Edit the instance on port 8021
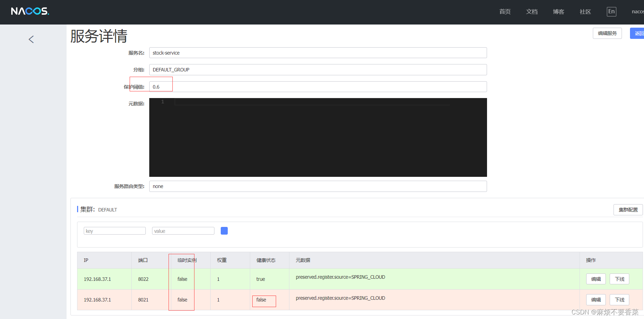 [596, 300]
